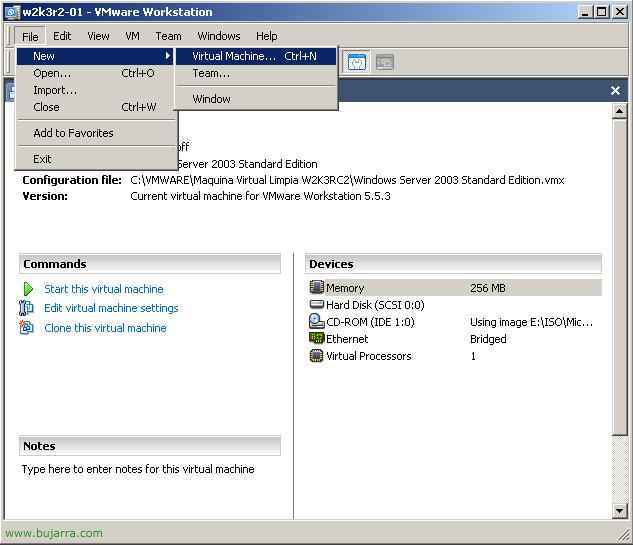Screen dimensions: 633x545
Task: Choose Import... from File menu
Action: pyautogui.click(x=95, y=90)
